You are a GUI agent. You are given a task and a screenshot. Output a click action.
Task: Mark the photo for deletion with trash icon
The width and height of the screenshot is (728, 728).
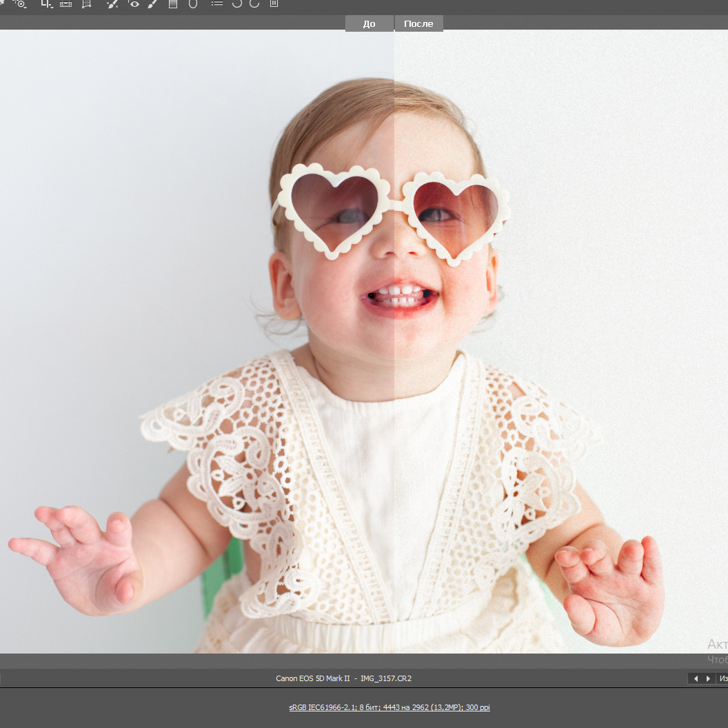point(274,5)
